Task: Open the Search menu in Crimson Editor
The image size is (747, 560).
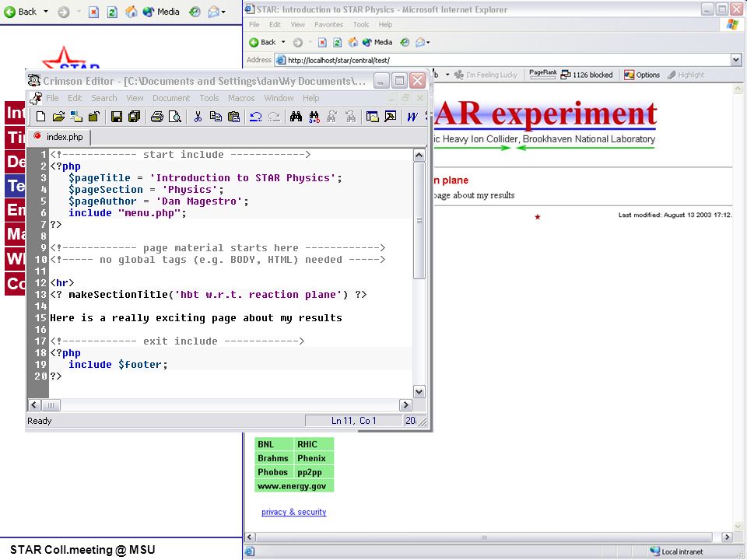Action: (x=103, y=98)
